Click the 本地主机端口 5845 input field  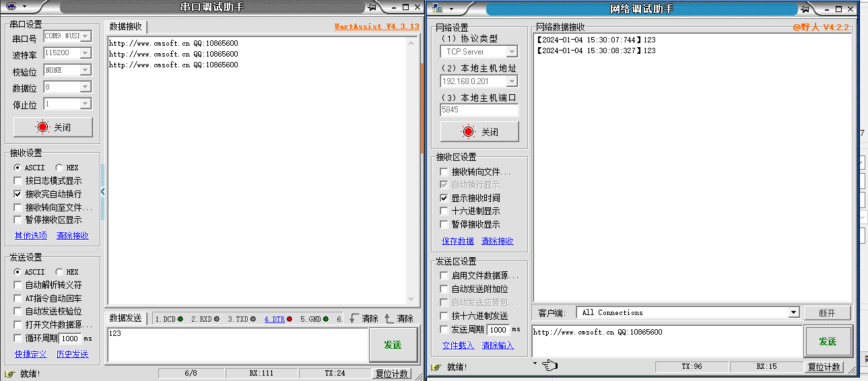[x=479, y=110]
